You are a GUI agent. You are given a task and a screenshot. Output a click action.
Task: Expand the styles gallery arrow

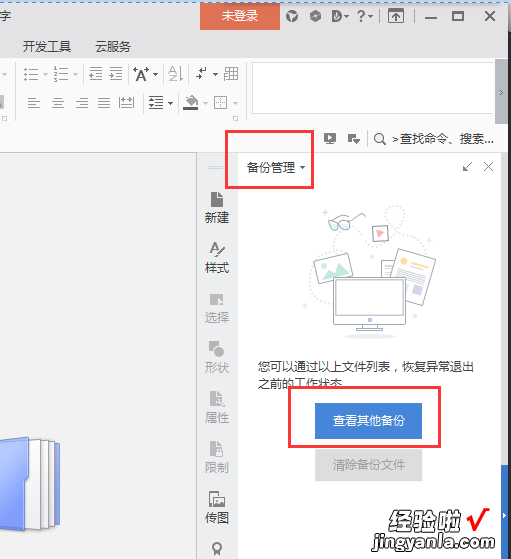(501, 92)
